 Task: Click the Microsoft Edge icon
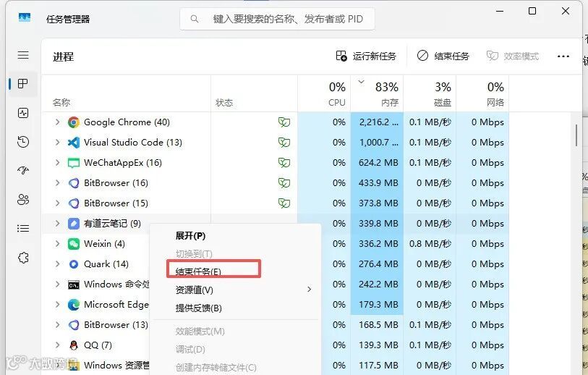point(74,305)
